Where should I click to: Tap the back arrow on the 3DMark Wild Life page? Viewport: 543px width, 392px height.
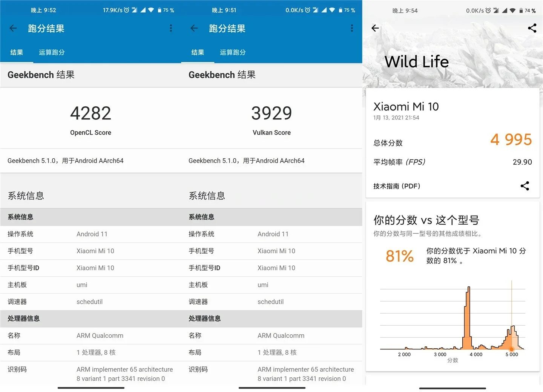pyautogui.click(x=375, y=28)
